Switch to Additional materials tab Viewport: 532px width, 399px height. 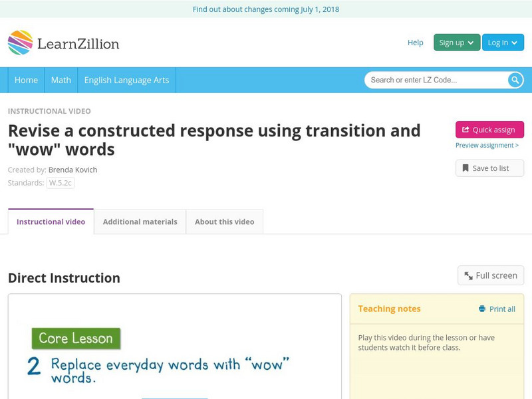click(x=140, y=221)
